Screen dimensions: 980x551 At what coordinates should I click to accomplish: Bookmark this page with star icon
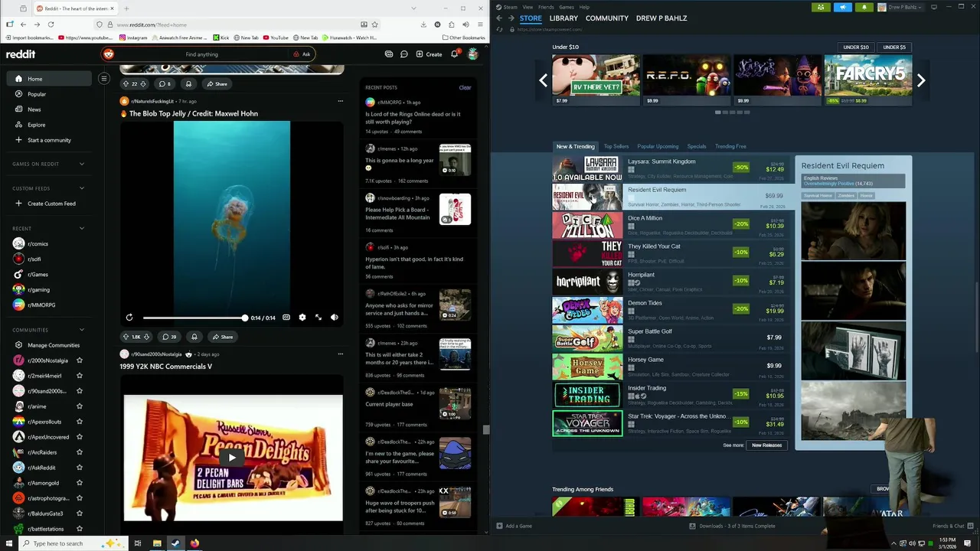(x=374, y=24)
